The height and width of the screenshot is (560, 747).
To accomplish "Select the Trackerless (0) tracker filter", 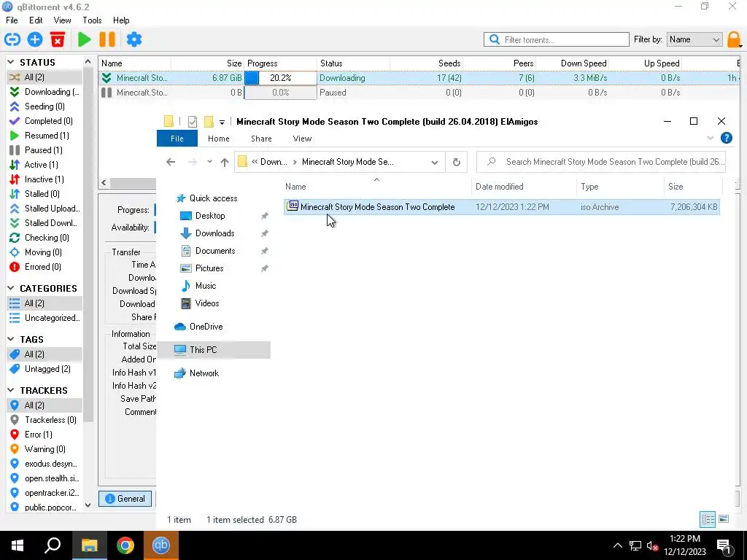I will (x=43, y=420).
